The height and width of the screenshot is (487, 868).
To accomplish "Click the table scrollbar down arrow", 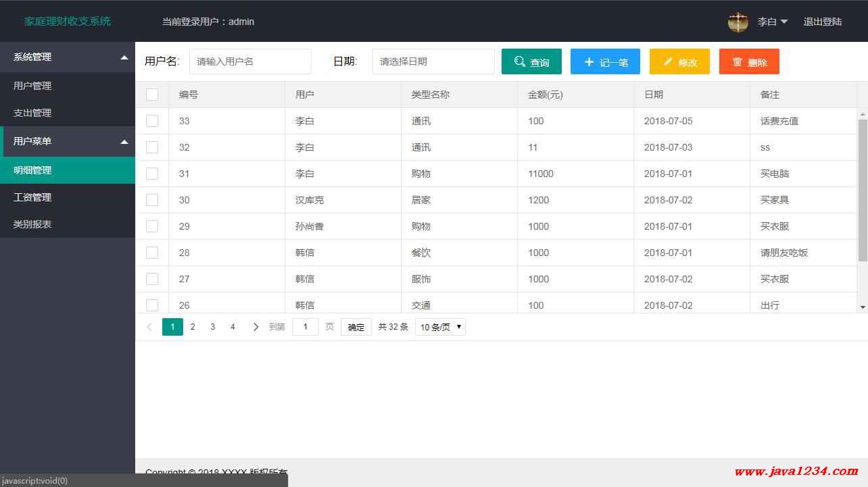I will click(x=863, y=307).
